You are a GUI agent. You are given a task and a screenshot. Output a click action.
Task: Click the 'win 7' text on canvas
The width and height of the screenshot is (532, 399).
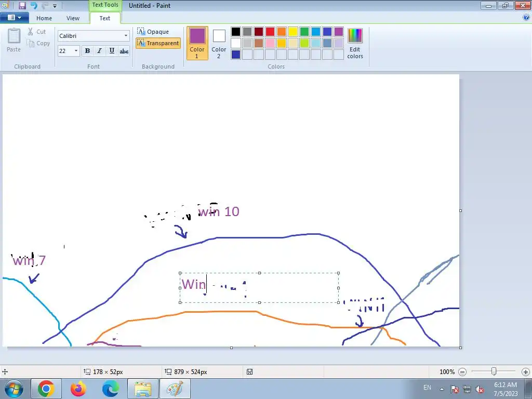coord(29,261)
